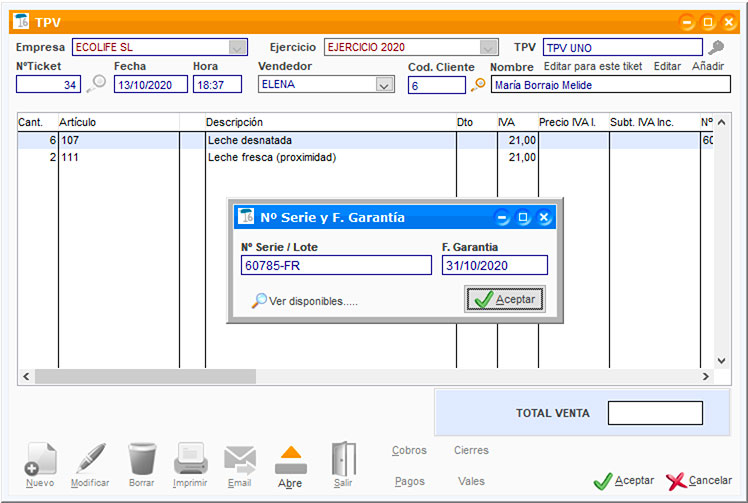
Task: Open the Cobros option
Action: pos(409,450)
